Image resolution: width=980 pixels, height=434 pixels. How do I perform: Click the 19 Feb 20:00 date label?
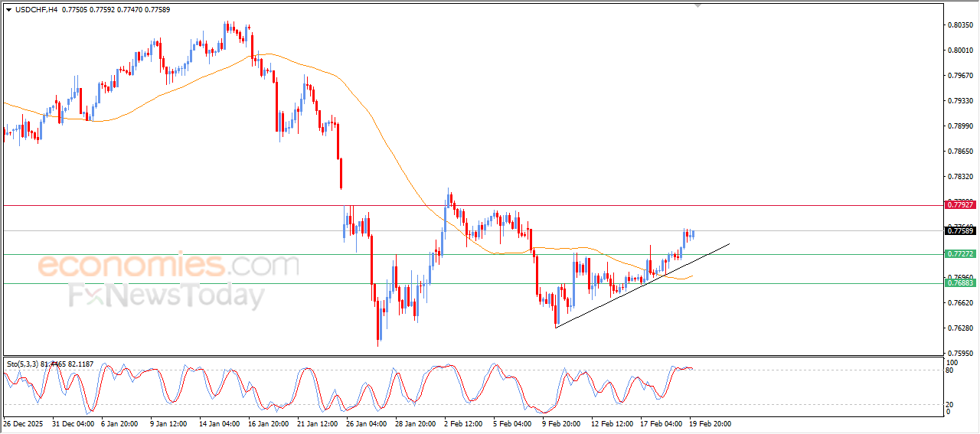[x=709, y=423]
